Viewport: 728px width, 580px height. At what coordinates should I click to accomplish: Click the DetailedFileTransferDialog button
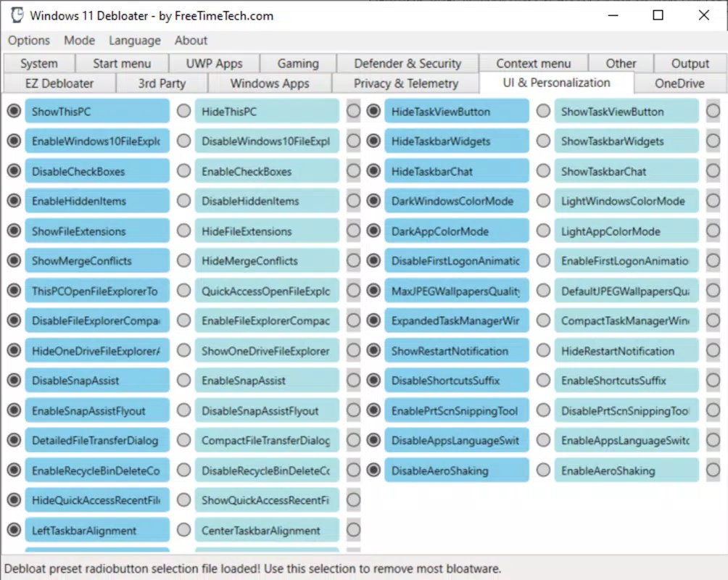[x=97, y=441]
